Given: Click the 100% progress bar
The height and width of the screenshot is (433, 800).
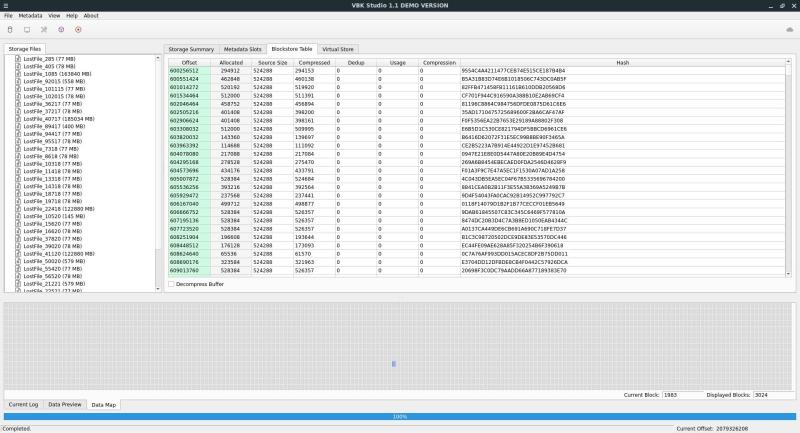Looking at the screenshot, I should (x=399, y=417).
